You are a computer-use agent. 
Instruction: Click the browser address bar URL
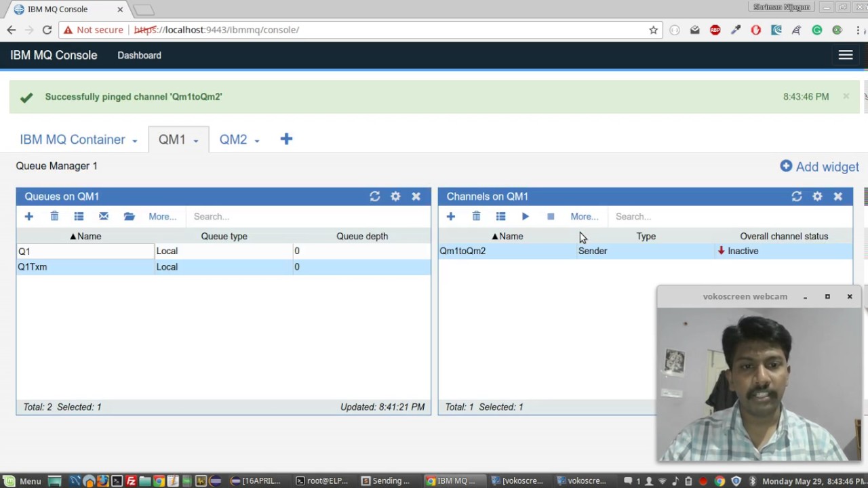pos(216,30)
